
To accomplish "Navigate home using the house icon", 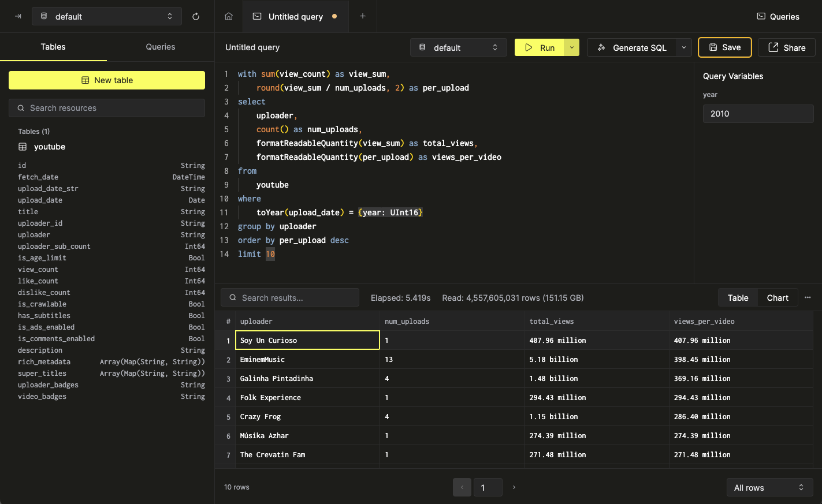I will click(x=228, y=16).
